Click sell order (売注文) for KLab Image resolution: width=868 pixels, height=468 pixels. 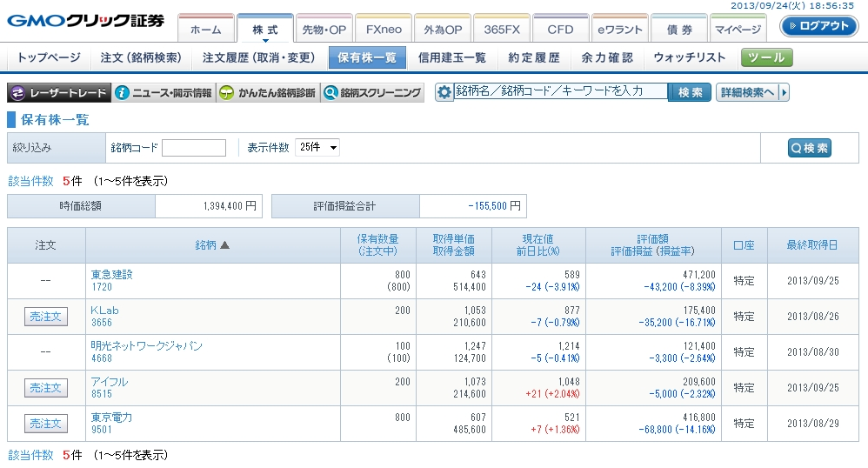45,317
